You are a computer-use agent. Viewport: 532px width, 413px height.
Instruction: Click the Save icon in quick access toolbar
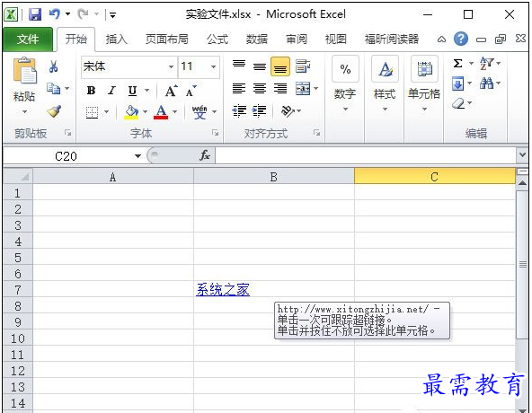click(35, 14)
